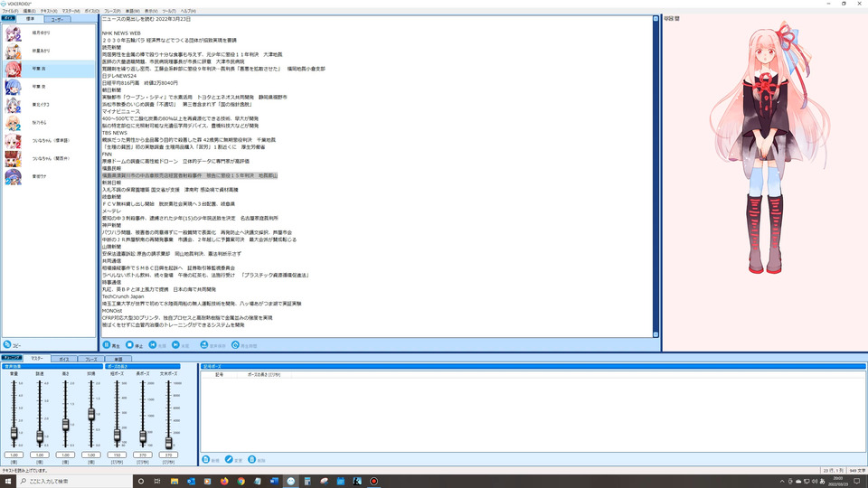Click the 短ポーズ slider handle
Viewport: 868px width, 488px height.
click(117, 435)
